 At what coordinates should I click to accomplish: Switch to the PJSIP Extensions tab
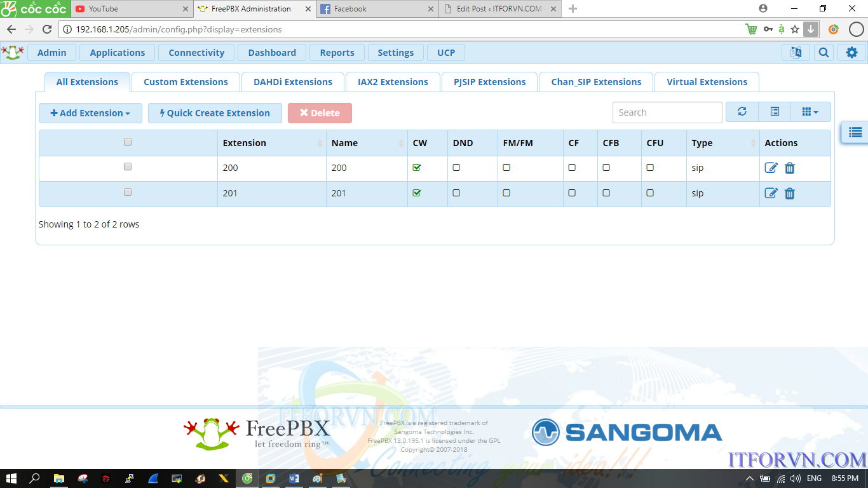[489, 82]
